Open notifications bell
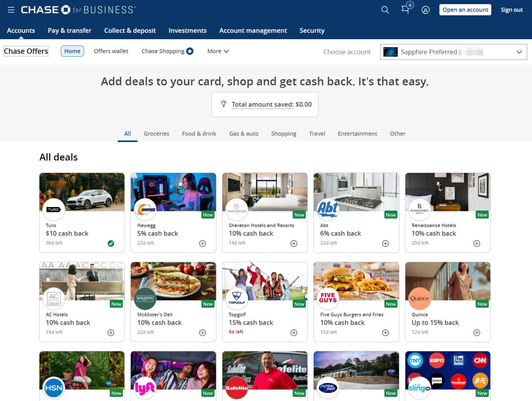The image size is (532, 401). tap(405, 10)
